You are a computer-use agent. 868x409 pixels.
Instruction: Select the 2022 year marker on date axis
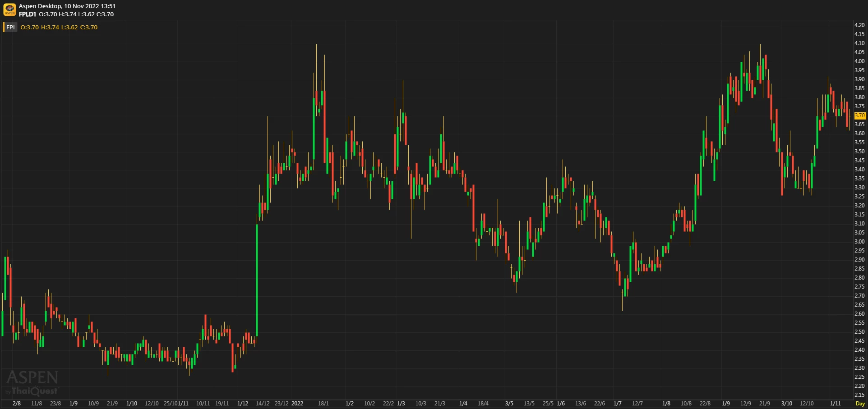click(x=297, y=404)
